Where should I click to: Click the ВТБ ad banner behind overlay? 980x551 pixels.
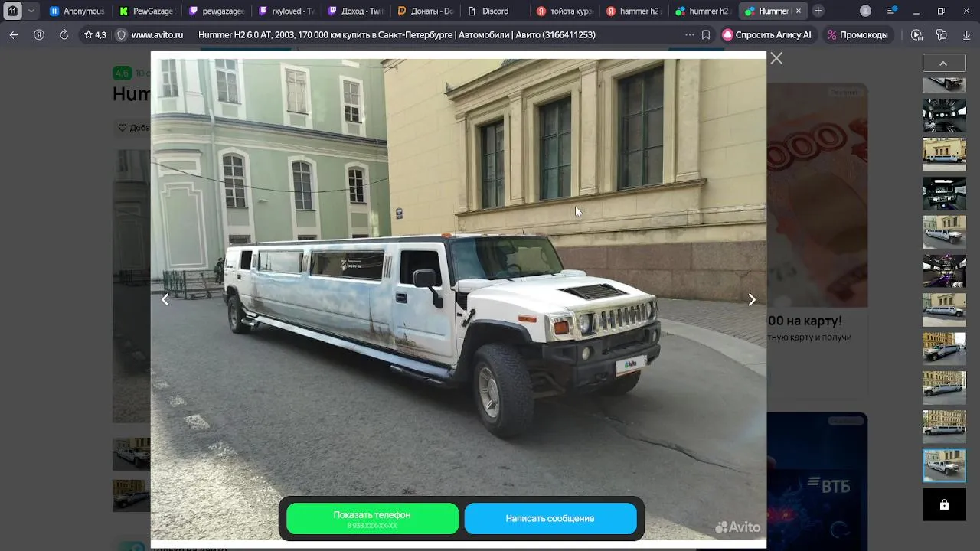coord(817,481)
